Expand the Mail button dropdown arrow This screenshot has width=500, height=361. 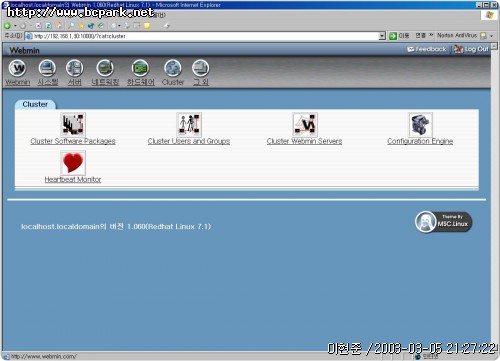point(119,26)
